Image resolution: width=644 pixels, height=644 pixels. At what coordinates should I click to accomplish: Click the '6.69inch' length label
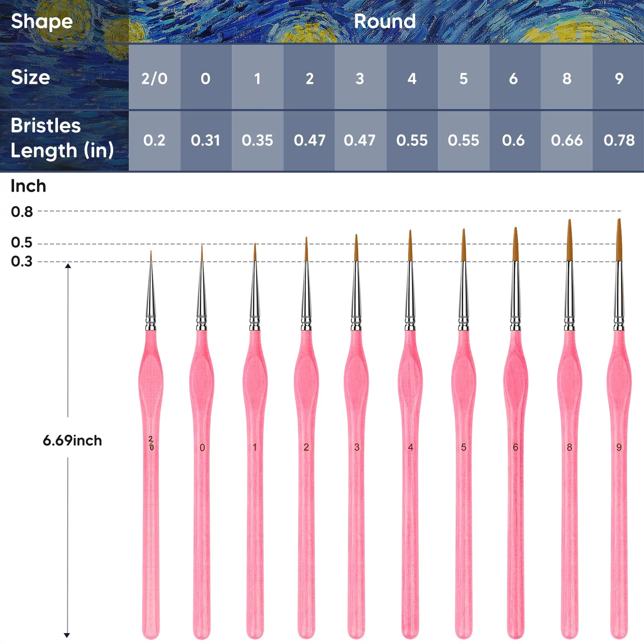72,440
